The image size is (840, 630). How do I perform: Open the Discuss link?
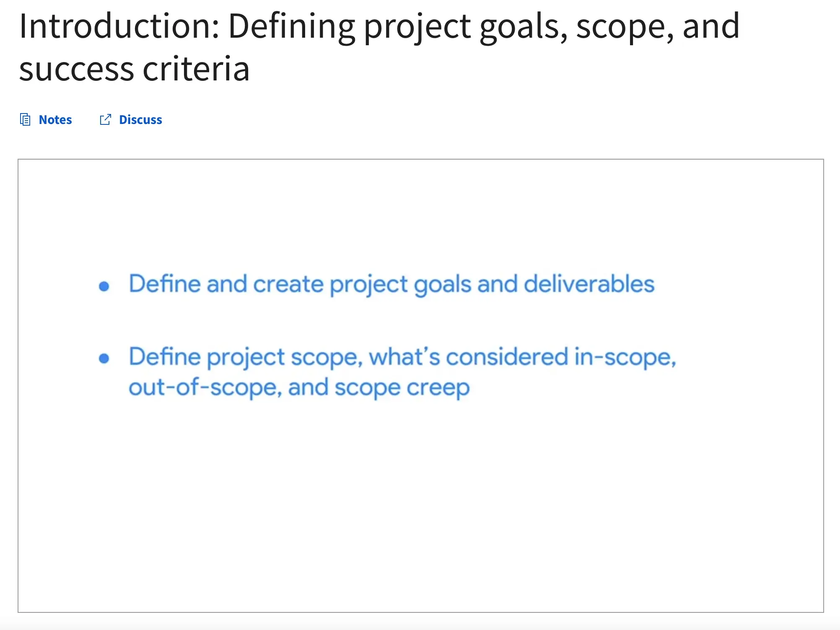[x=140, y=120]
